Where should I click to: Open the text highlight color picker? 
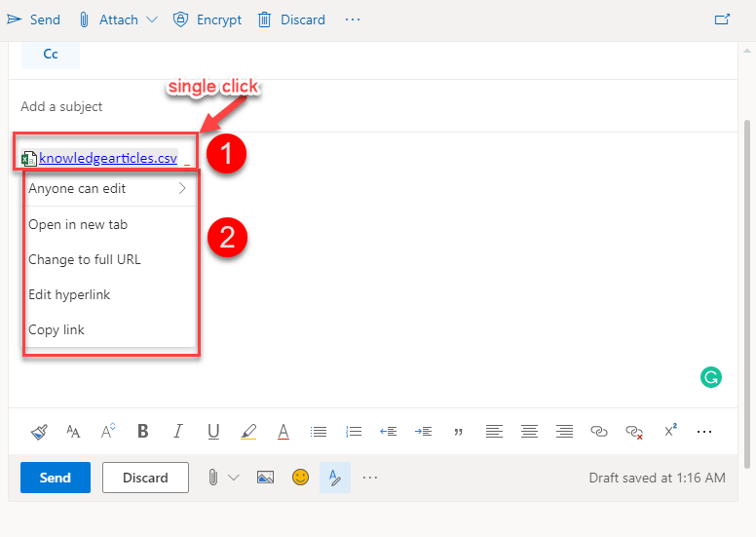(248, 431)
